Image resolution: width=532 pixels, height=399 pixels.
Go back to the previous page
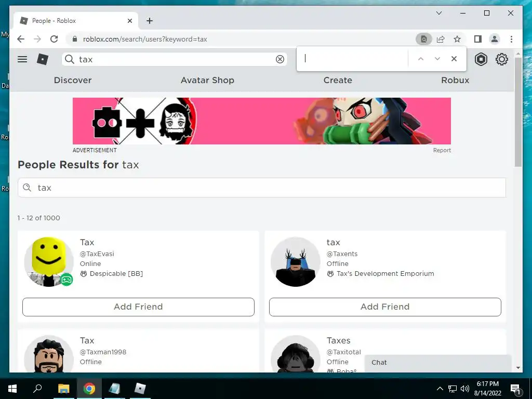point(21,39)
